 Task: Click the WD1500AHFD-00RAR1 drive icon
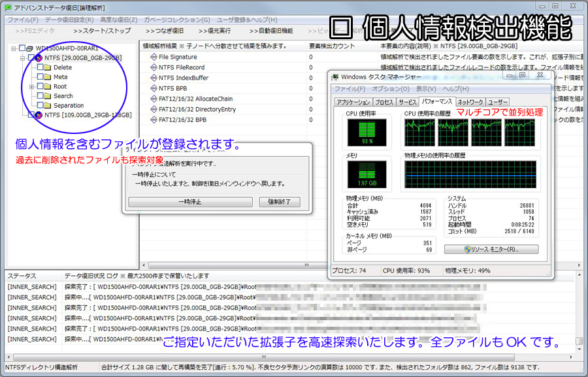click(x=29, y=48)
